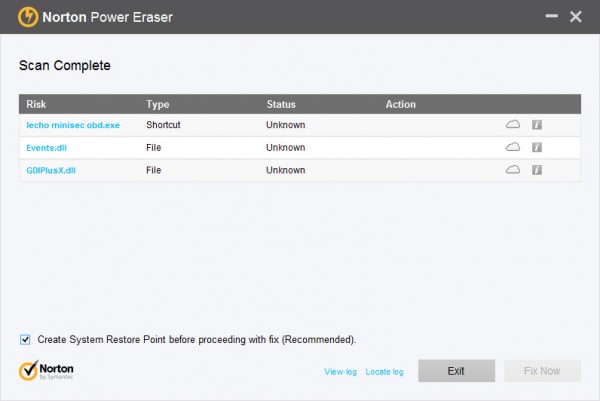This screenshot has width=600, height=401.
Task: Open info icon for GDIPlusX.dll
Action: click(537, 170)
